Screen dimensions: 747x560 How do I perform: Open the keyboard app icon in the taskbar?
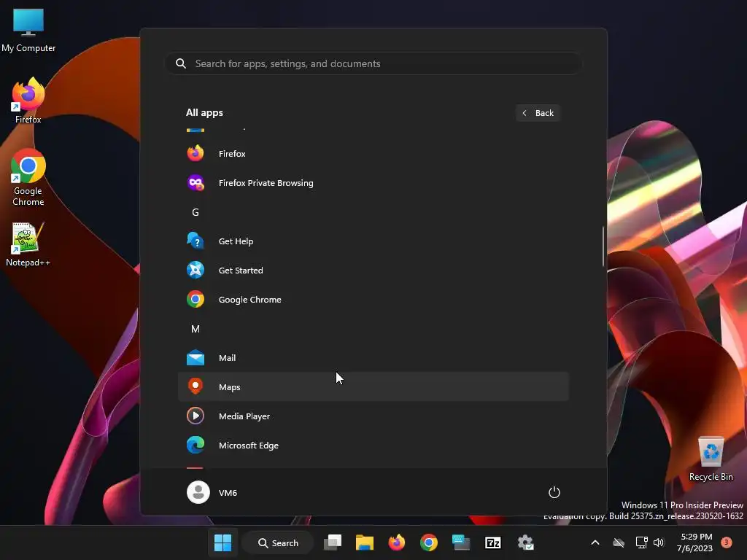461,542
